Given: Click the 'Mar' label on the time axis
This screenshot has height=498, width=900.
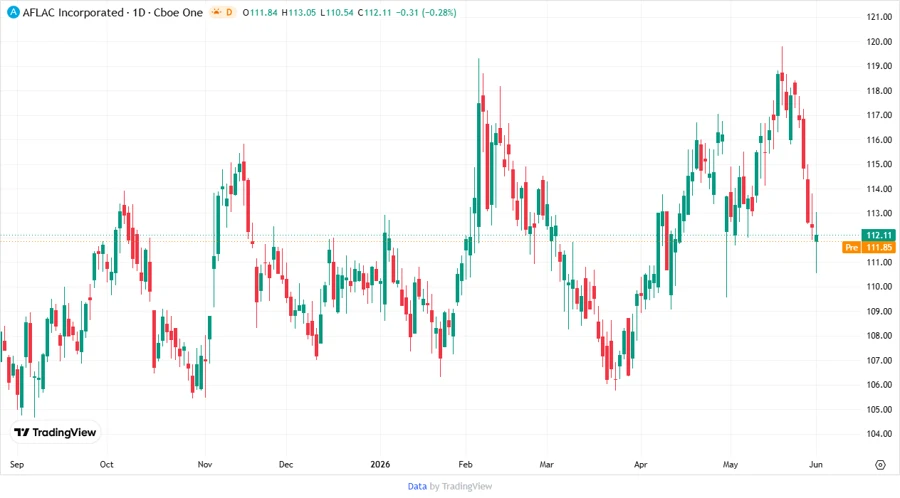Looking at the screenshot, I should (x=546, y=464).
